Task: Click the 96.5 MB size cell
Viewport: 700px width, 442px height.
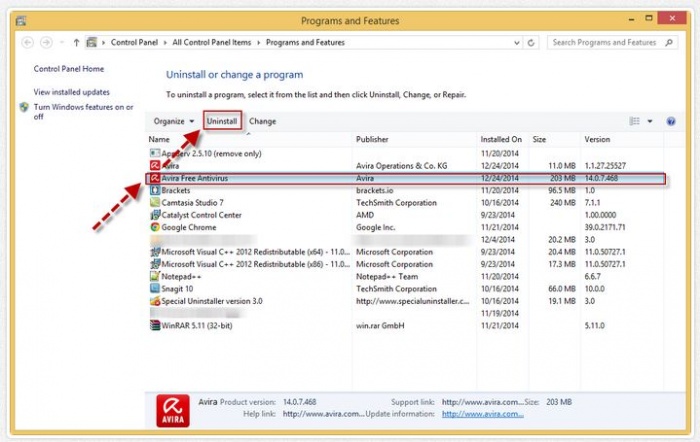Action: tap(562, 190)
